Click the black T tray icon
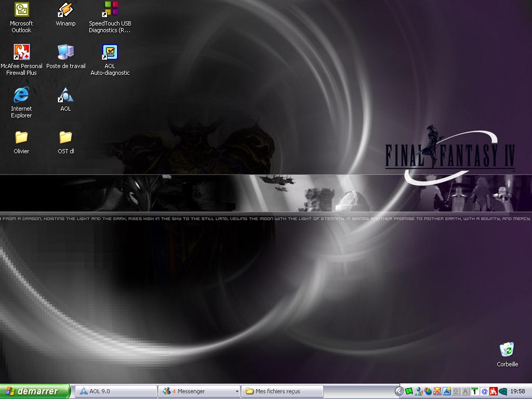 [475, 391]
